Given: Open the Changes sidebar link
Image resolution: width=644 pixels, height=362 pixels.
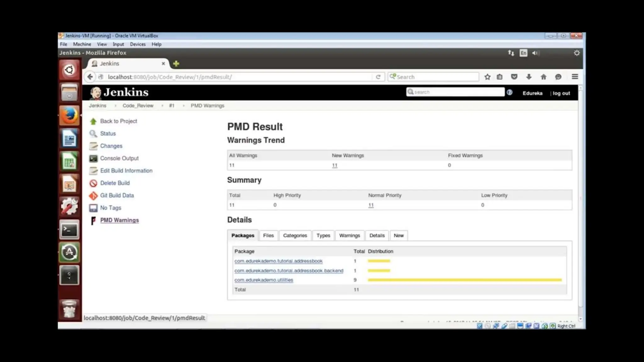Looking at the screenshot, I should 111,146.
